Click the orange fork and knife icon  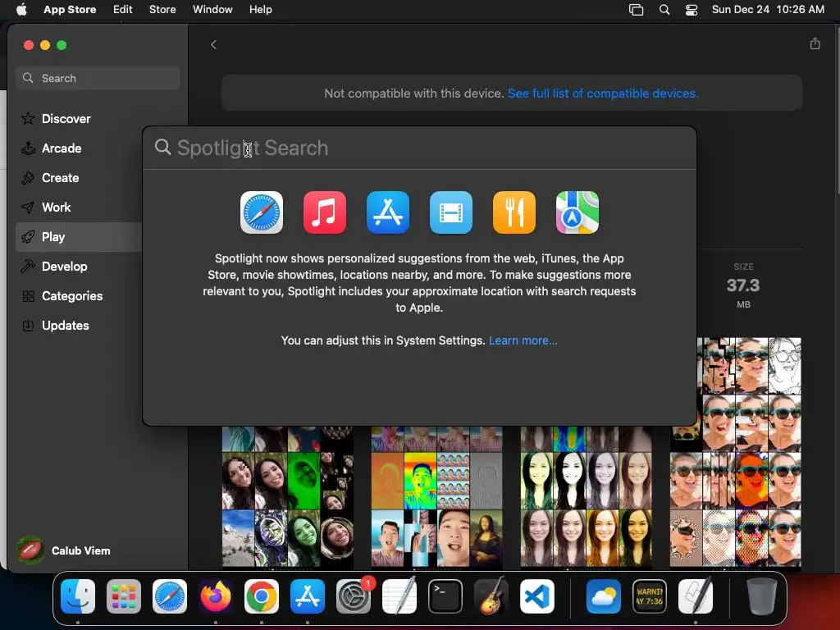tap(514, 212)
